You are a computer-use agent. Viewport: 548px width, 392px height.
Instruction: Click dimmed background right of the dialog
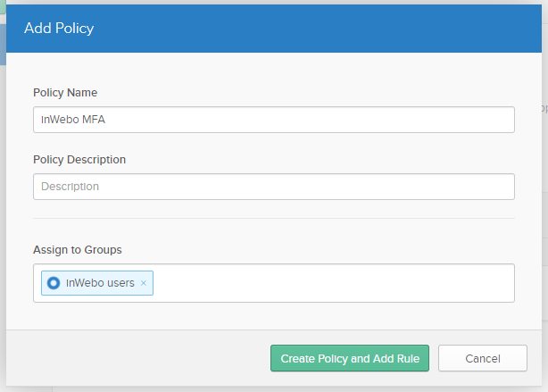click(x=544, y=223)
